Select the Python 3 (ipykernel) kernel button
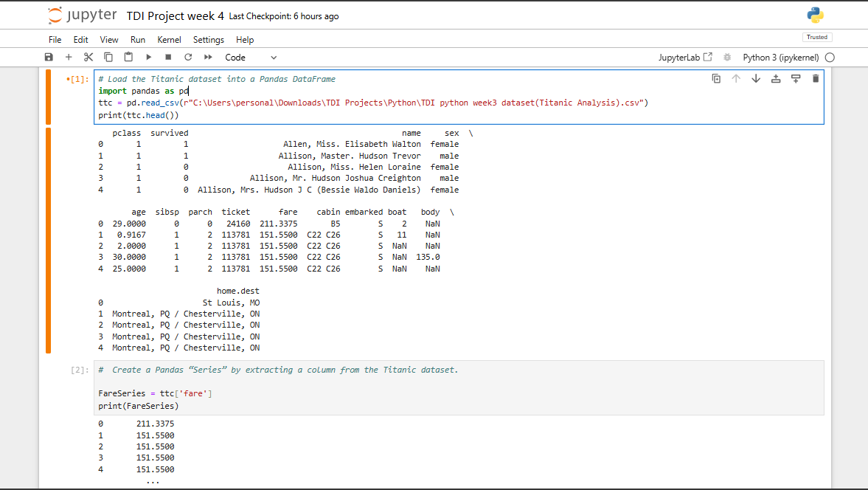868x490 pixels. 780,58
